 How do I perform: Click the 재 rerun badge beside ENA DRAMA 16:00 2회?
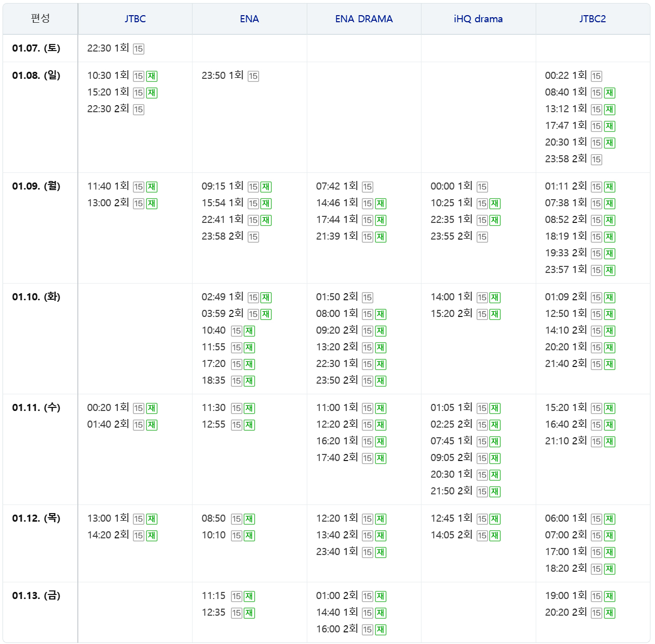pyautogui.click(x=381, y=629)
